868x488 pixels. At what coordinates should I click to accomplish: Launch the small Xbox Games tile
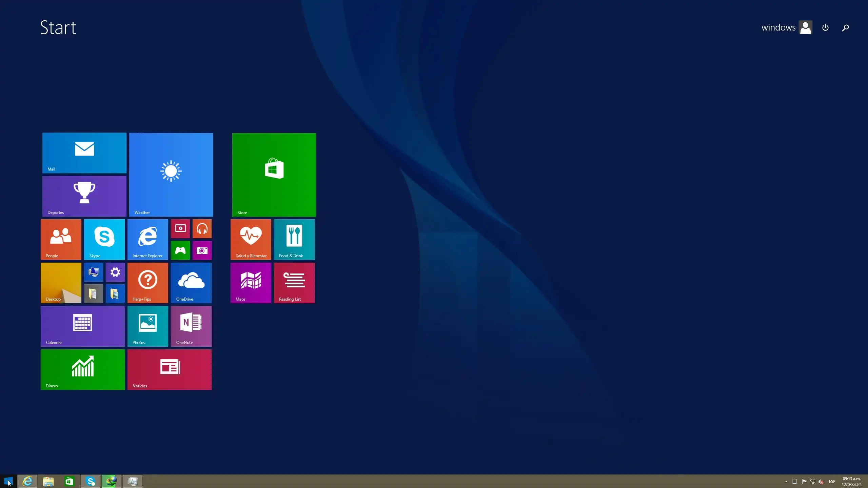pyautogui.click(x=180, y=250)
